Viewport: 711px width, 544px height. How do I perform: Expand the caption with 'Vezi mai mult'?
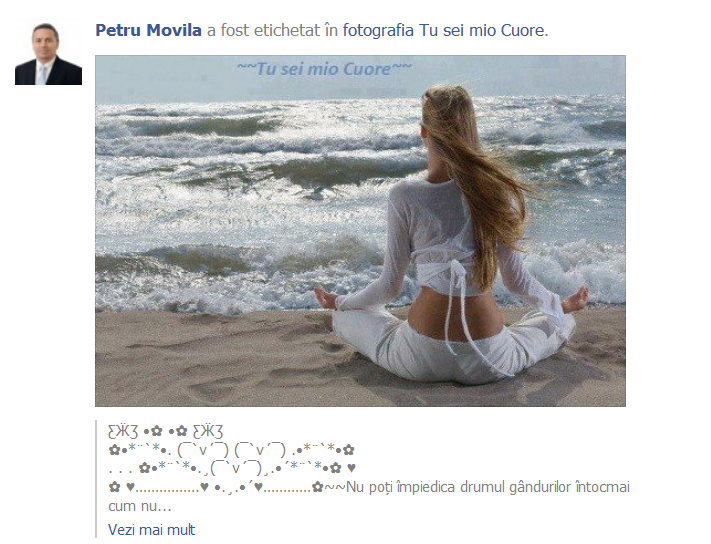(151, 529)
